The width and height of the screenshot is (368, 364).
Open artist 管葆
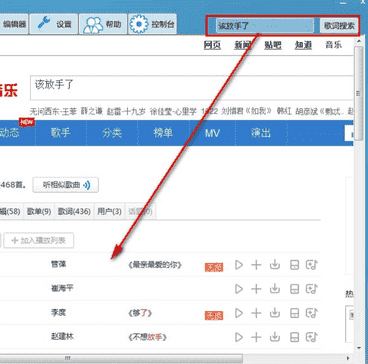pyautogui.click(x=59, y=264)
